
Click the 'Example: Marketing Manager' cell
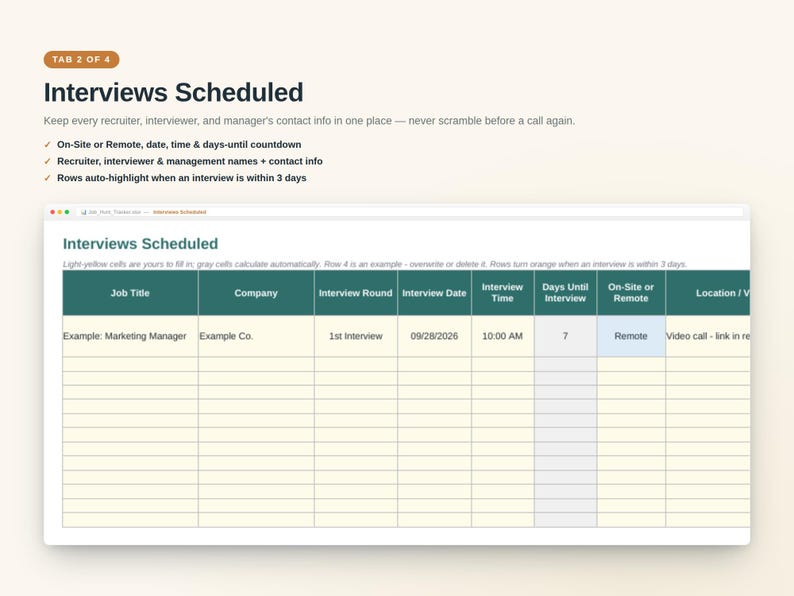[x=130, y=336]
